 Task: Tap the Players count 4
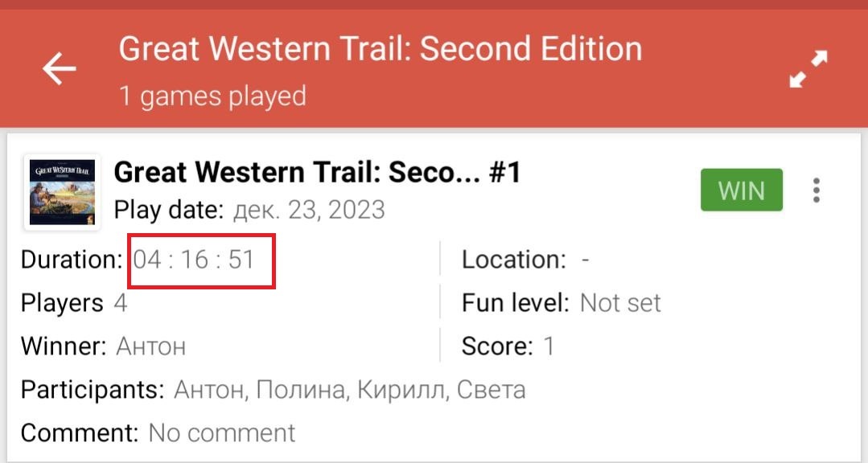click(x=121, y=303)
